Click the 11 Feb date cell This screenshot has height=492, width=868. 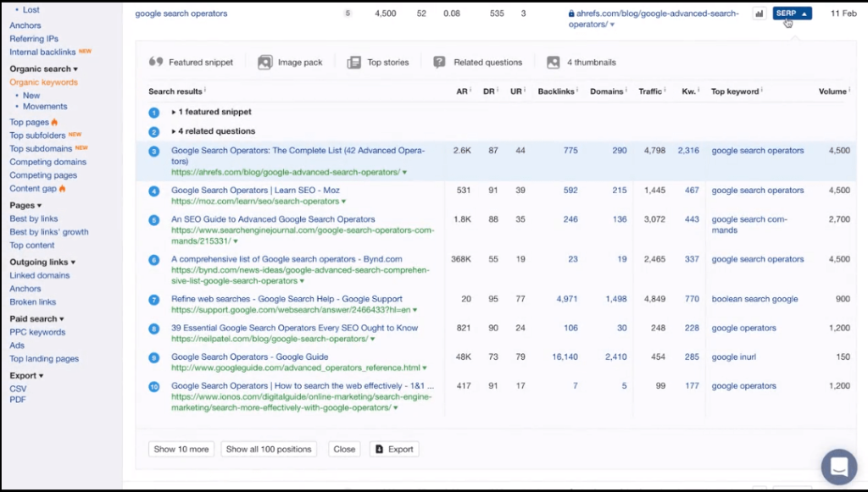pyautogui.click(x=843, y=14)
